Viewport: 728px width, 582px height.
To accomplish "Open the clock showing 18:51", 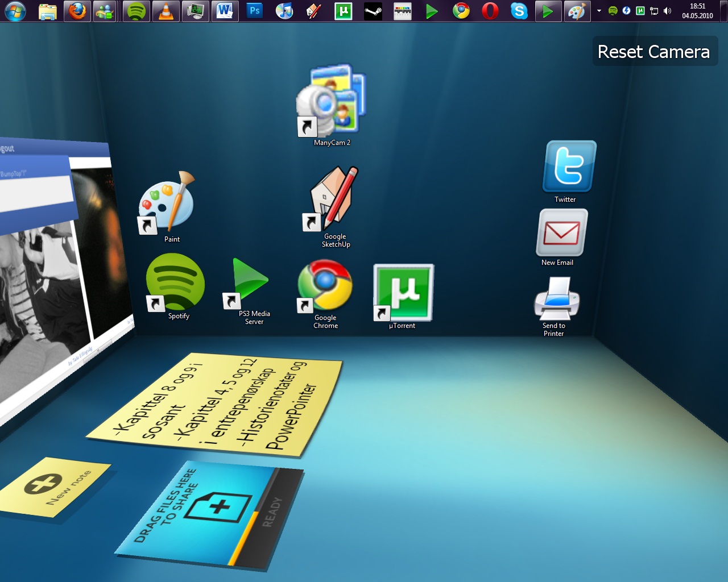I will [697, 11].
